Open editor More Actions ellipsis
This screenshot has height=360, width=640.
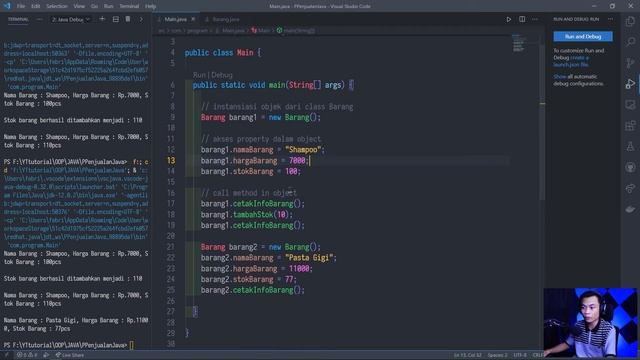coord(535,19)
